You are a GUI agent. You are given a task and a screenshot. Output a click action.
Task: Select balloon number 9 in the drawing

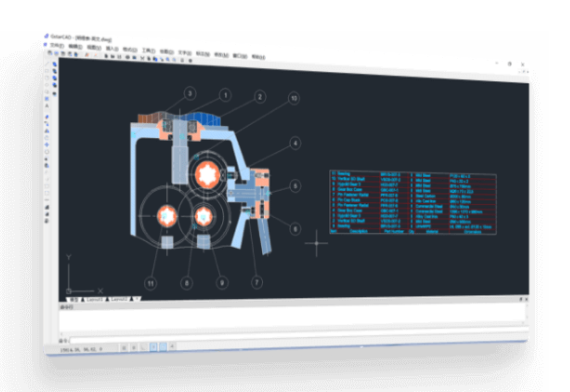pos(222,283)
